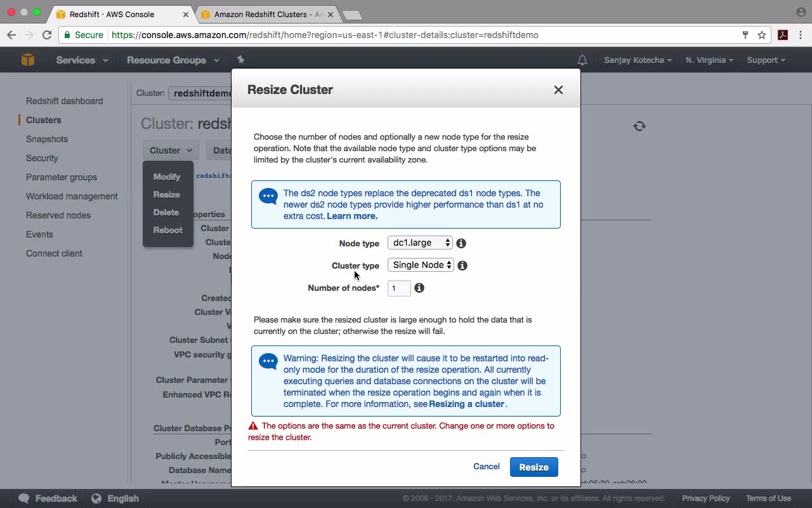Click the English language globe icon

point(96,498)
